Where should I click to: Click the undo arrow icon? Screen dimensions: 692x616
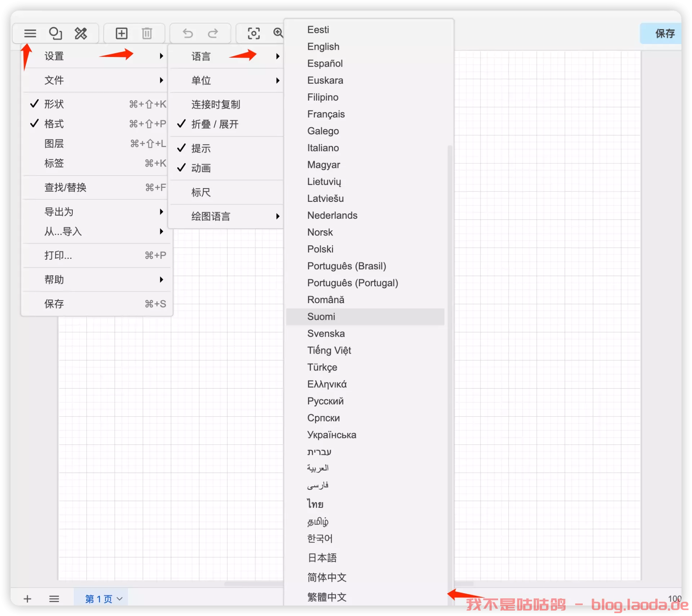point(187,33)
